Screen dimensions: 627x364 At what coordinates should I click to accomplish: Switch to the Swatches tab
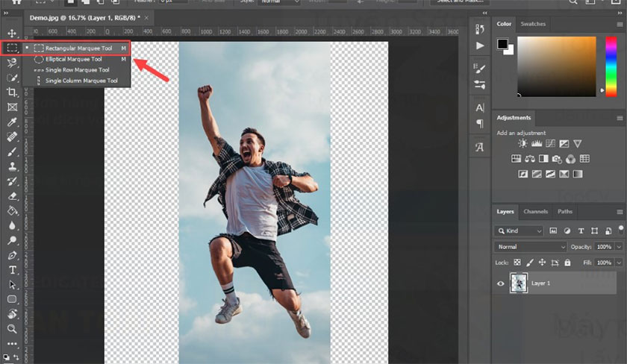click(533, 24)
